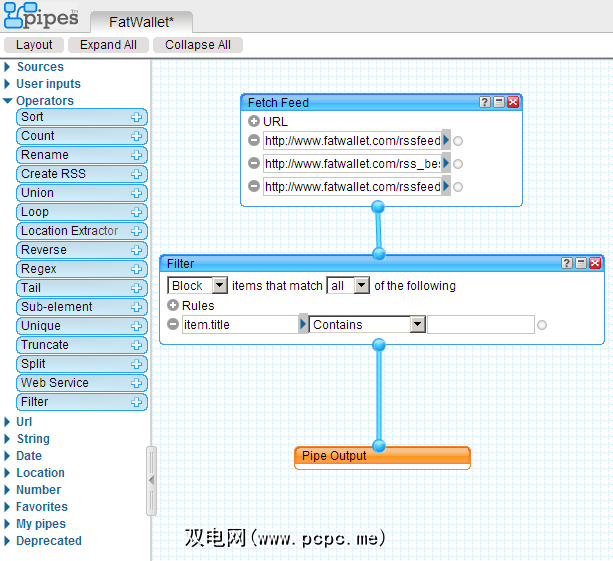Click the terminal circle beside first Fetch Feed URL
Image resolution: width=613 pixels, height=561 pixels.
[x=458, y=141]
